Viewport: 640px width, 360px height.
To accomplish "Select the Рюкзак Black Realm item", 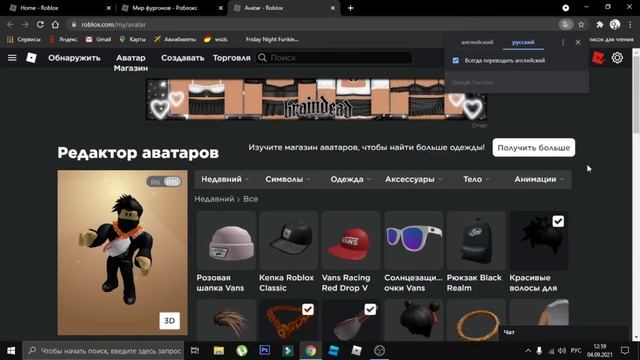I will [476, 252].
